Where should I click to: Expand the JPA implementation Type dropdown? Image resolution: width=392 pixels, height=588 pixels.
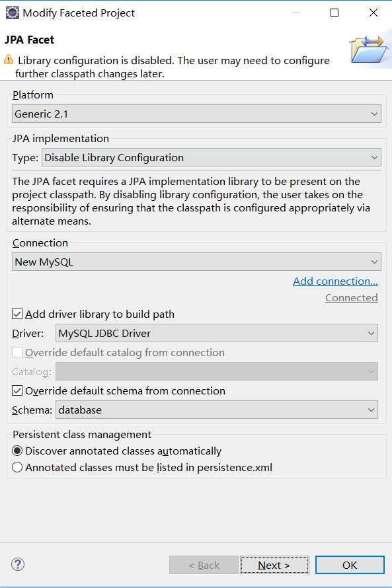[x=211, y=157]
